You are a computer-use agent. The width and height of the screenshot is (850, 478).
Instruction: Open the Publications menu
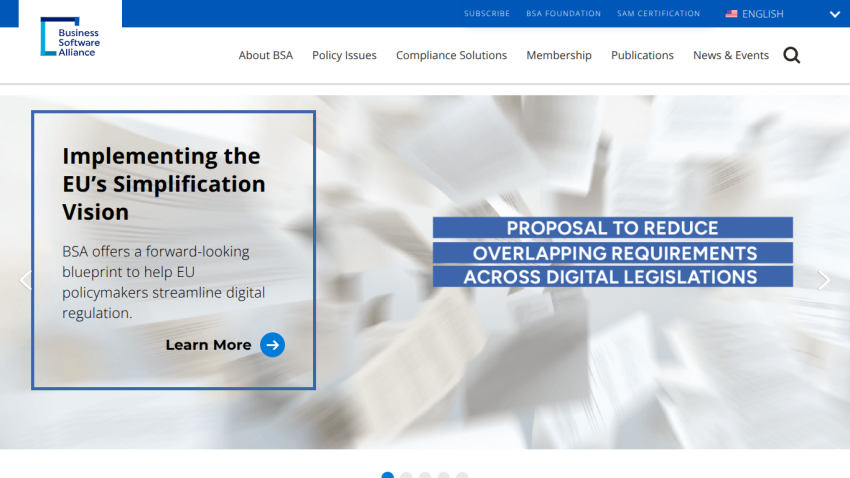[x=642, y=55]
